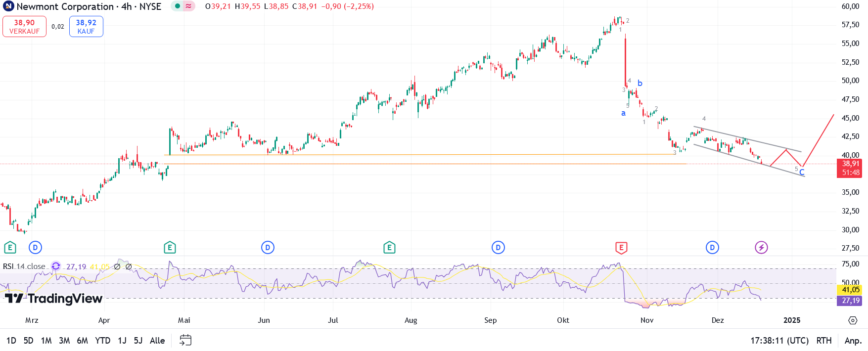Select the 5J time range
Viewport: 868px width, 351px height.
[138, 341]
